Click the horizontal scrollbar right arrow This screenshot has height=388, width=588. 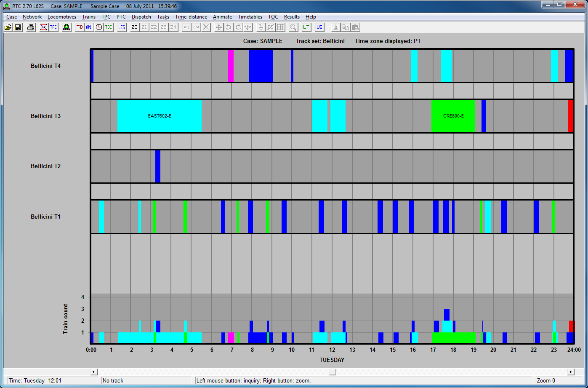pos(571,372)
